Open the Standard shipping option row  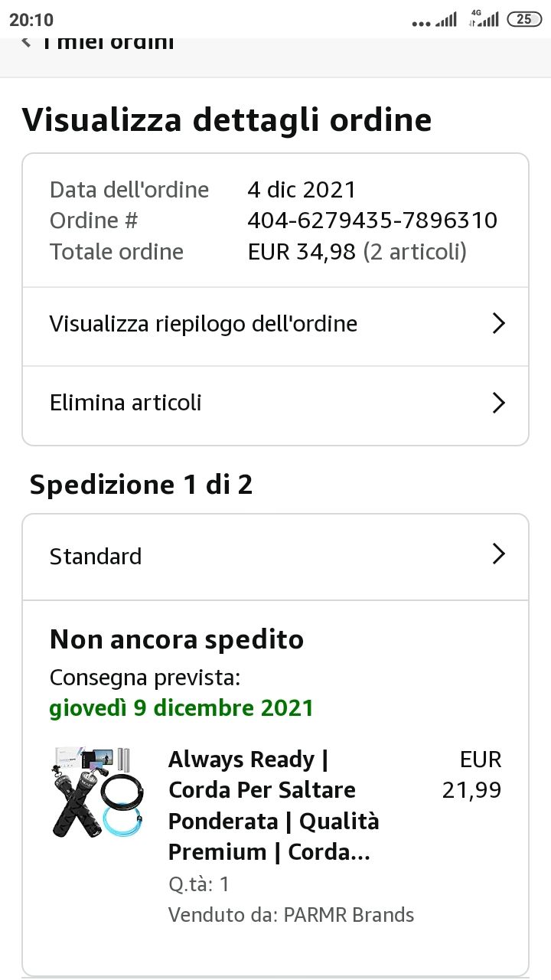(275, 556)
